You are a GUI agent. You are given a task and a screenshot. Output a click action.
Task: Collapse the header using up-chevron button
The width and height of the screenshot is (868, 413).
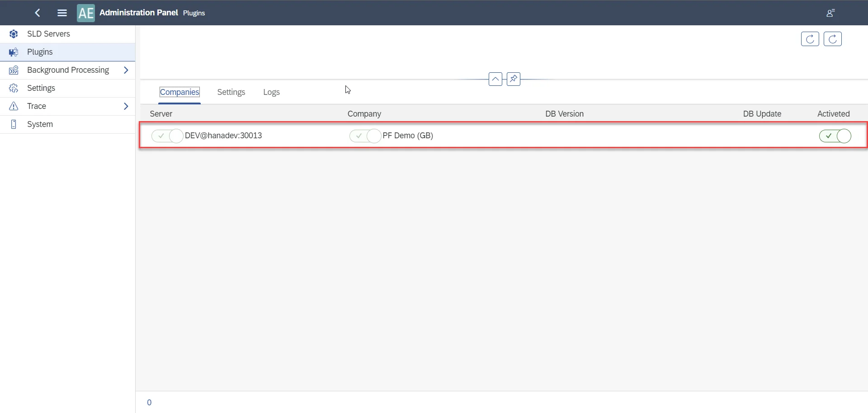click(495, 79)
